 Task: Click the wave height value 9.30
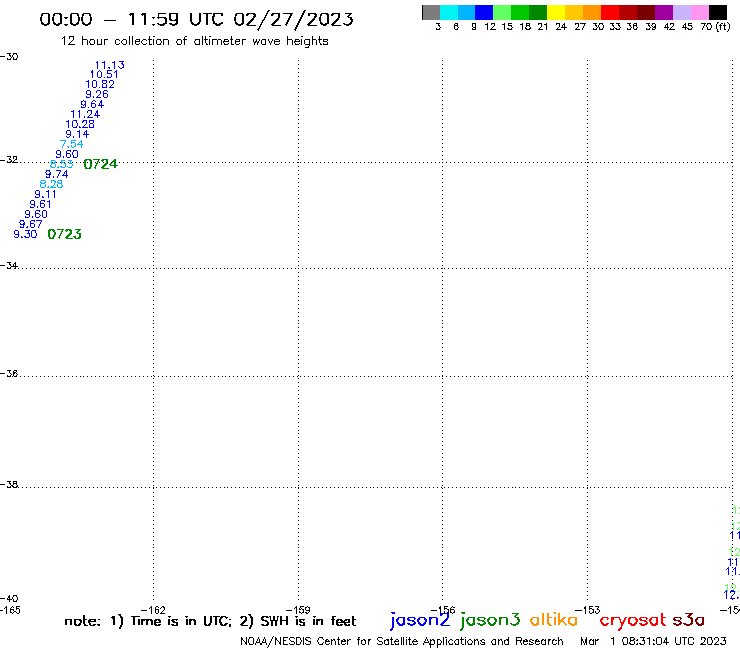[25, 234]
